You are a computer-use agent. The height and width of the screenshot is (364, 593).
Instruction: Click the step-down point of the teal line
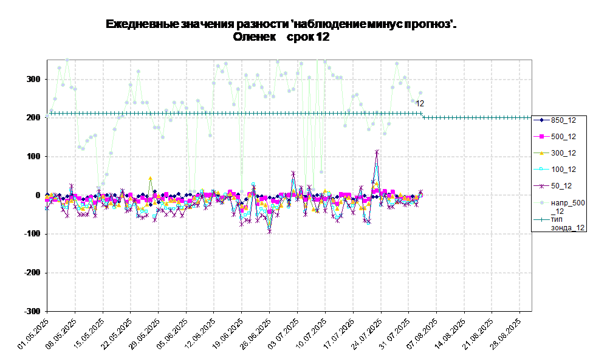(423, 115)
